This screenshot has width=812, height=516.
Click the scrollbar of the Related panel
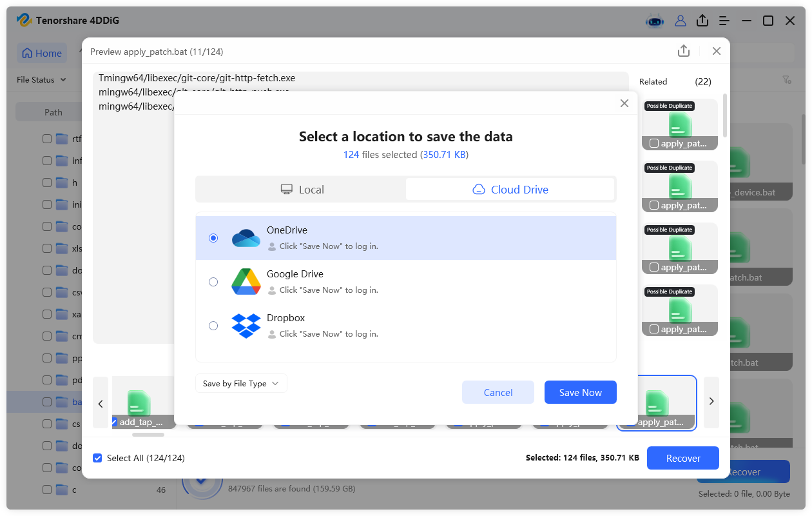pyautogui.click(x=725, y=116)
